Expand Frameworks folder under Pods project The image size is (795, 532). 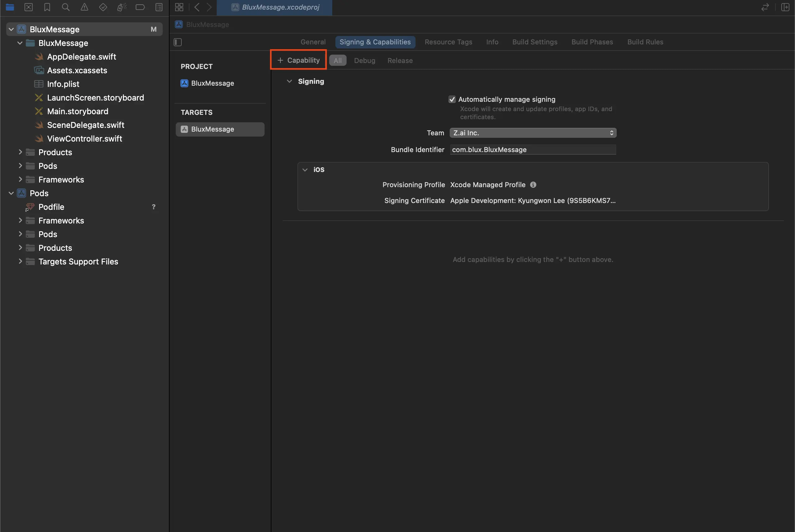tap(20, 220)
